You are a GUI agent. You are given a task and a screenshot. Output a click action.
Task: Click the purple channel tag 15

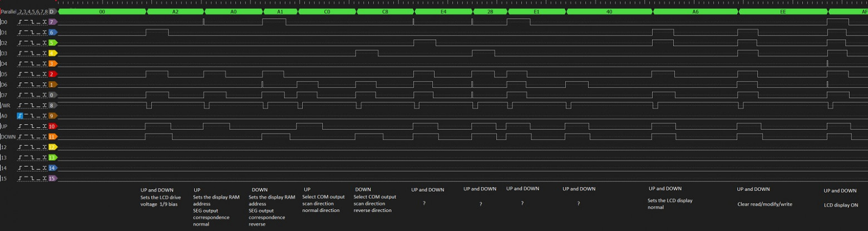click(x=52, y=178)
